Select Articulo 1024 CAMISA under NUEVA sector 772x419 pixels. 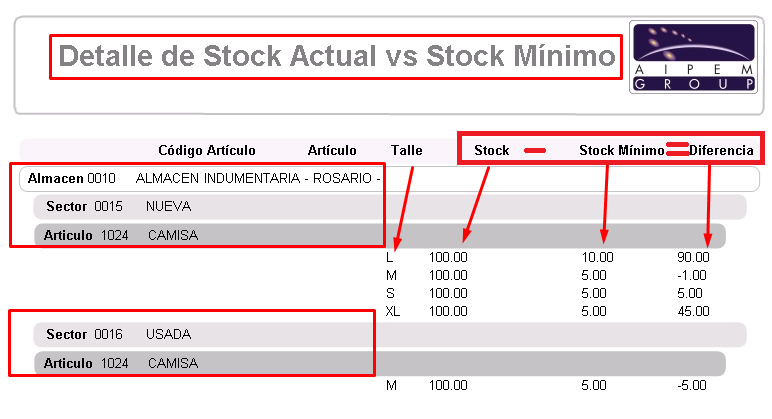380,235
